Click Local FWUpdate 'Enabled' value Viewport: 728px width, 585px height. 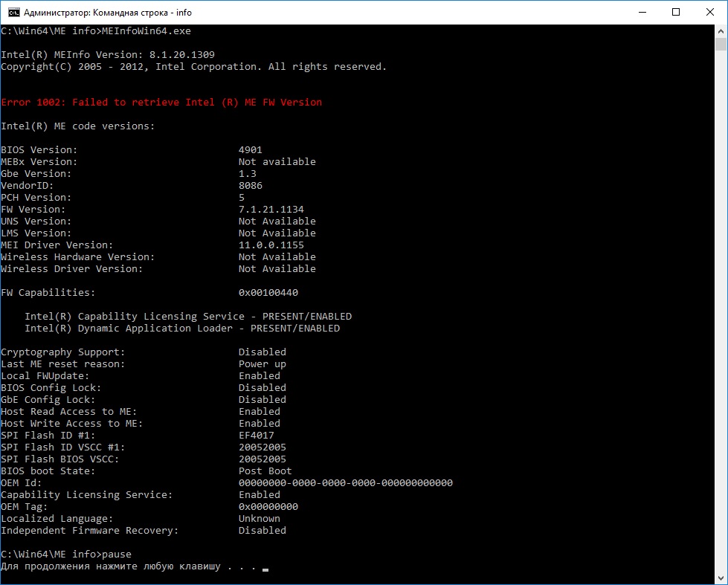tap(260, 375)
